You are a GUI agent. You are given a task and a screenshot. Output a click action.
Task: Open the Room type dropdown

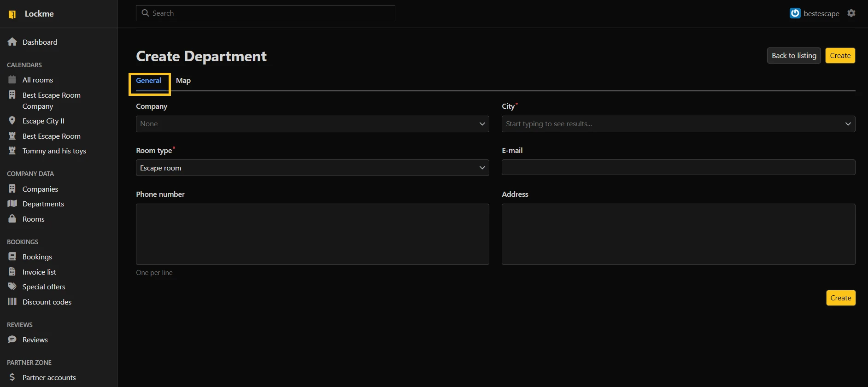click(312, 168)
